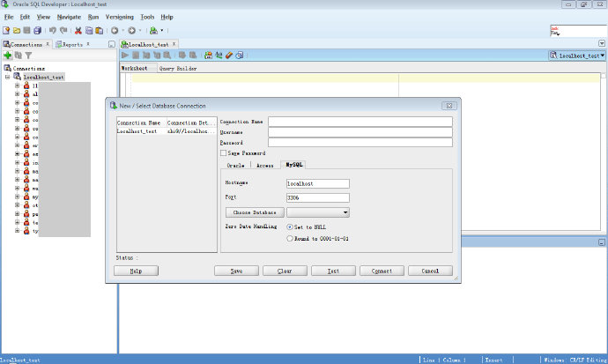Image resolution: width=608 pixels, height=364 pixels.
Task: Switch to the MySQL tab in the dialog
Action: click(294, 164)
